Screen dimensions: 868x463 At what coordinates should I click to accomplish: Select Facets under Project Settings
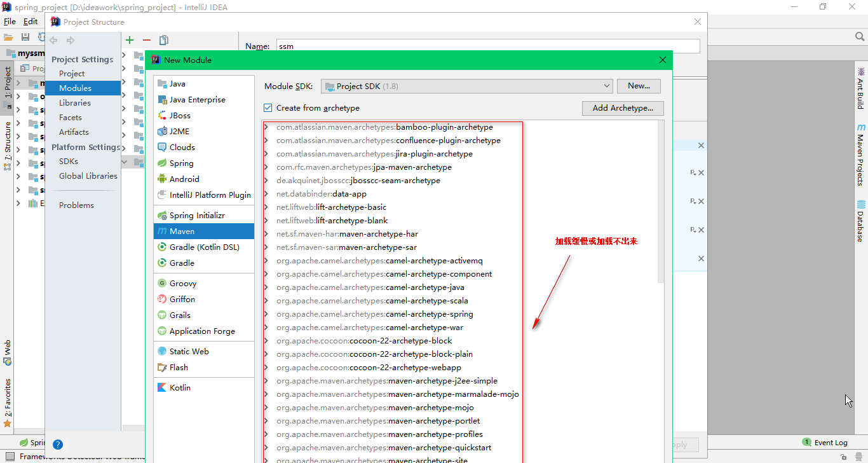click(x=71, y=118)
